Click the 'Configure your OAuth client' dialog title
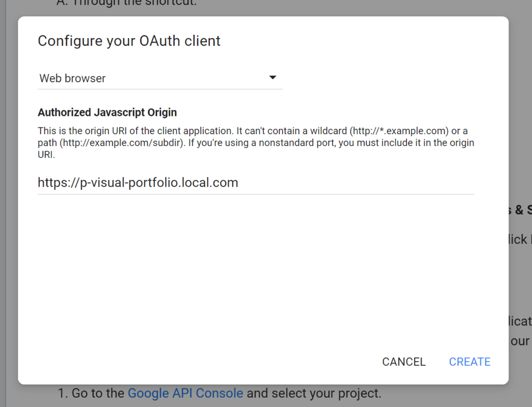This screenshot has height=407, width=532. (x=129, y=41)
